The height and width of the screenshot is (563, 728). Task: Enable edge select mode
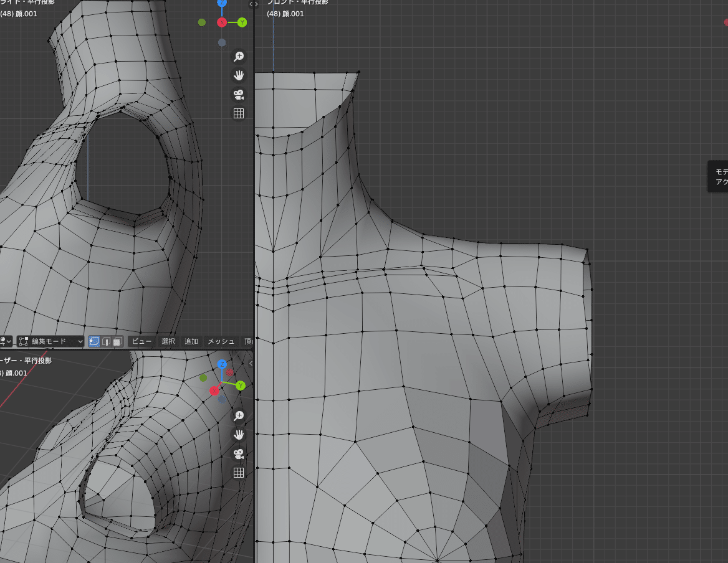click(x=105, y=341)
